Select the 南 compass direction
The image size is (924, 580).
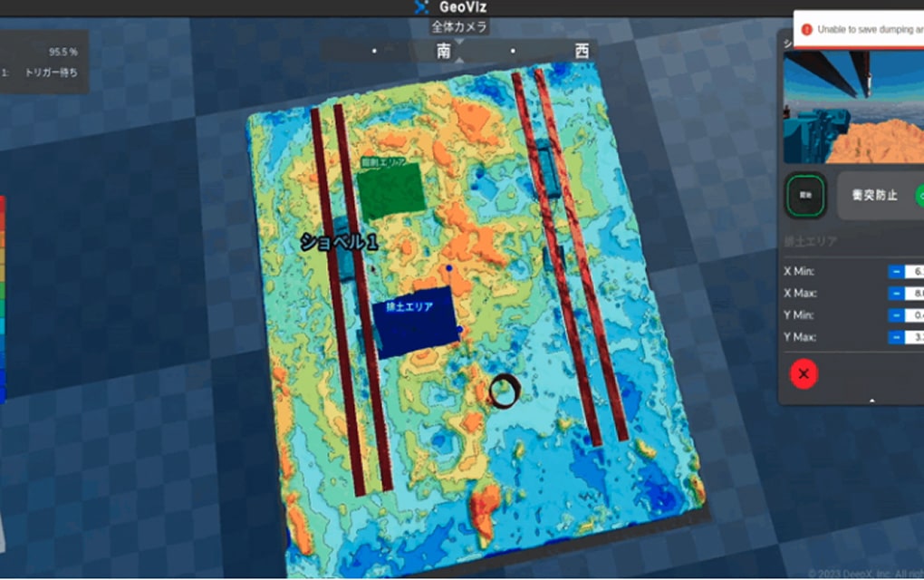444,52
